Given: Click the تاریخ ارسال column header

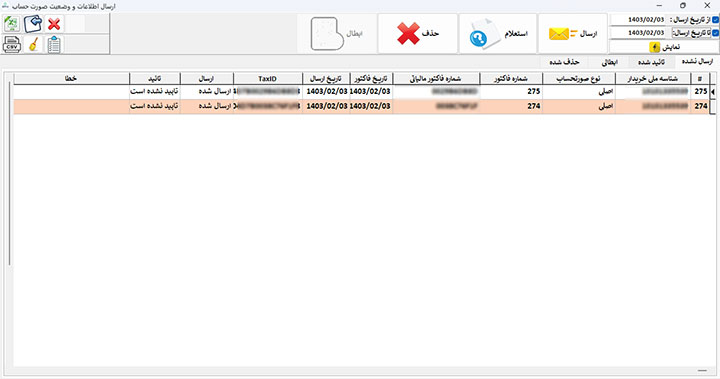Looking at the screenshot, I should [326, 79].
